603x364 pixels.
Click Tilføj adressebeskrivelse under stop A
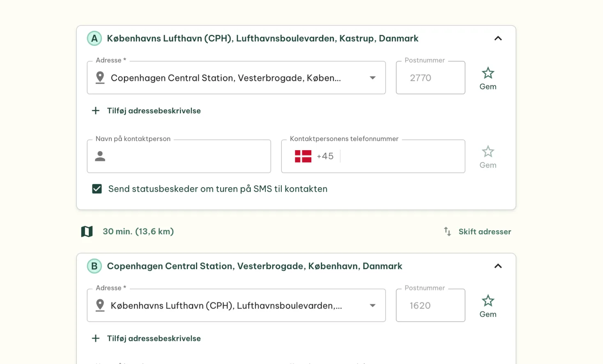[x=154, y=110]
